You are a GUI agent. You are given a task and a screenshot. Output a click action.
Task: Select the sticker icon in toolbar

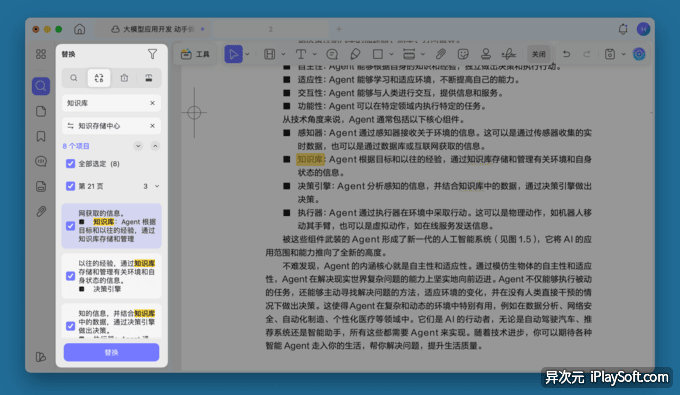pyautogui.click(x=463, y=54)
